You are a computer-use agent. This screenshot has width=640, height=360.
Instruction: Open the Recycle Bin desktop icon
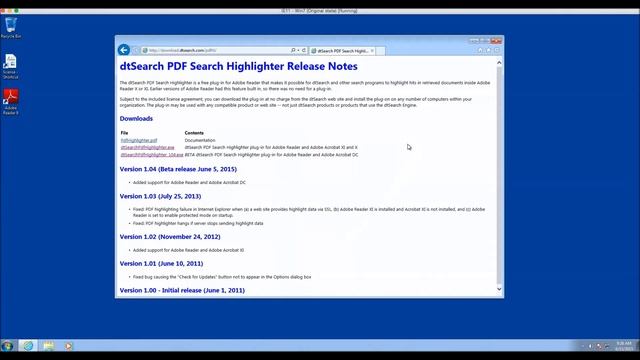pos(11,28)
